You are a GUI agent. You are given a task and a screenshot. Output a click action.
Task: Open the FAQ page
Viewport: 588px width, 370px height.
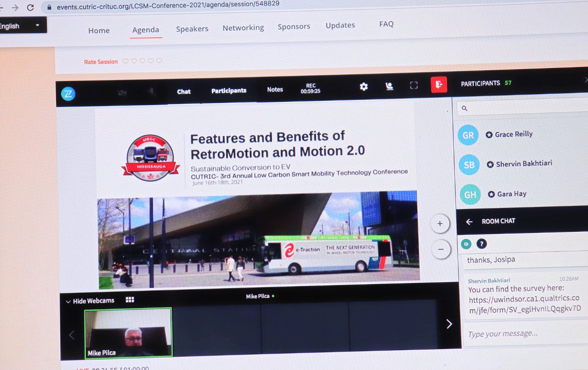pos(386,23)
